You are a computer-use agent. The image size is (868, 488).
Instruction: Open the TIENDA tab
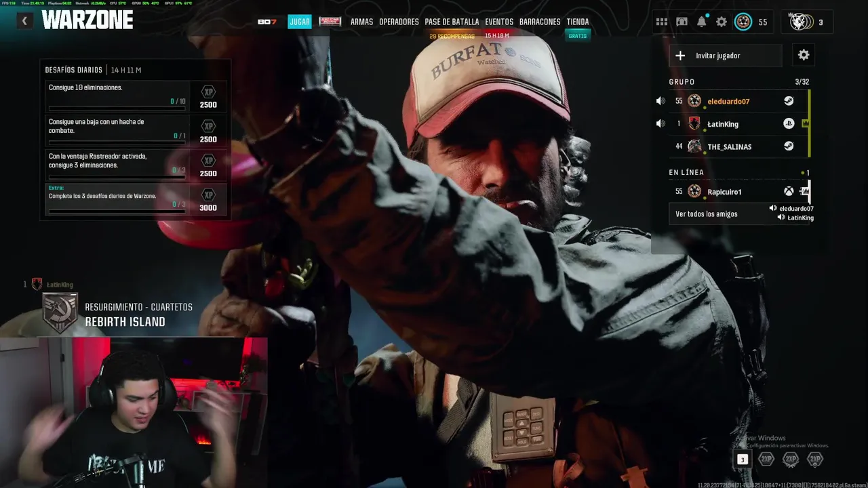click(x=578, y=22)
